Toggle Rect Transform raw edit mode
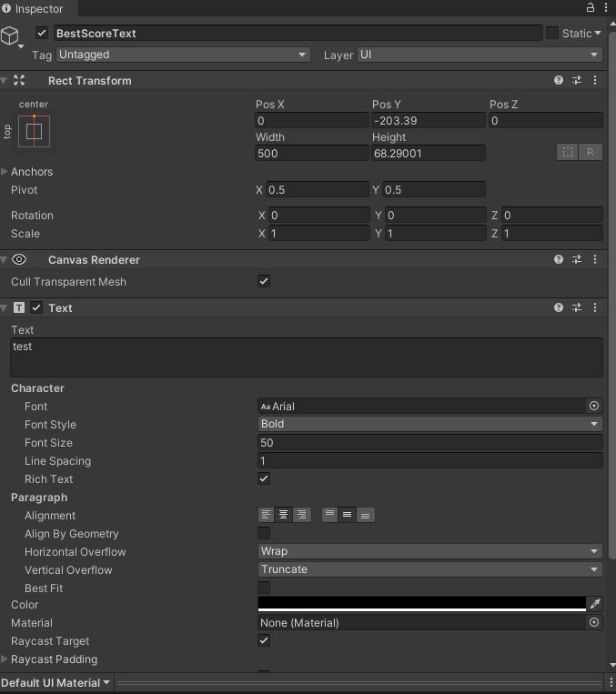Screen dimensions: 616x694 click(x=591, y=152)
